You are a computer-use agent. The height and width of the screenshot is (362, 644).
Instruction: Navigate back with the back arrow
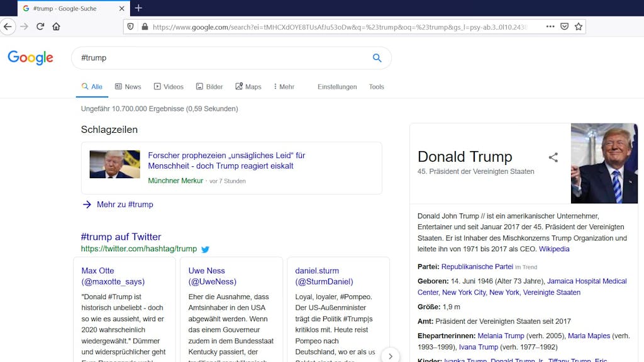8,26
